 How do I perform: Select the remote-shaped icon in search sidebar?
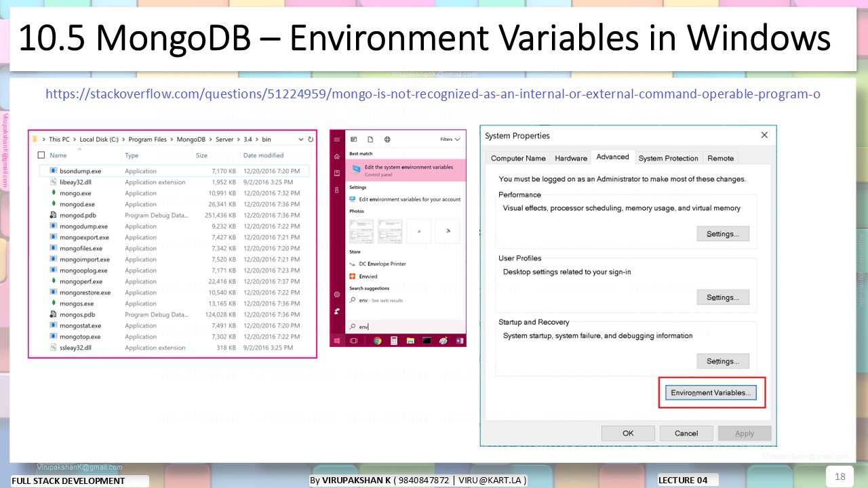(x=337, y=190)
